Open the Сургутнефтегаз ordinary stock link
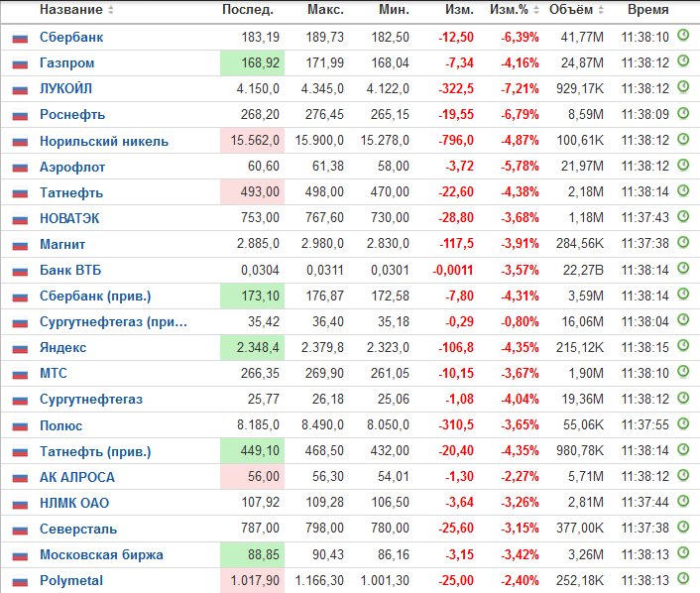Viewport: 700px width, 593px height. click(x=91, y=400)
